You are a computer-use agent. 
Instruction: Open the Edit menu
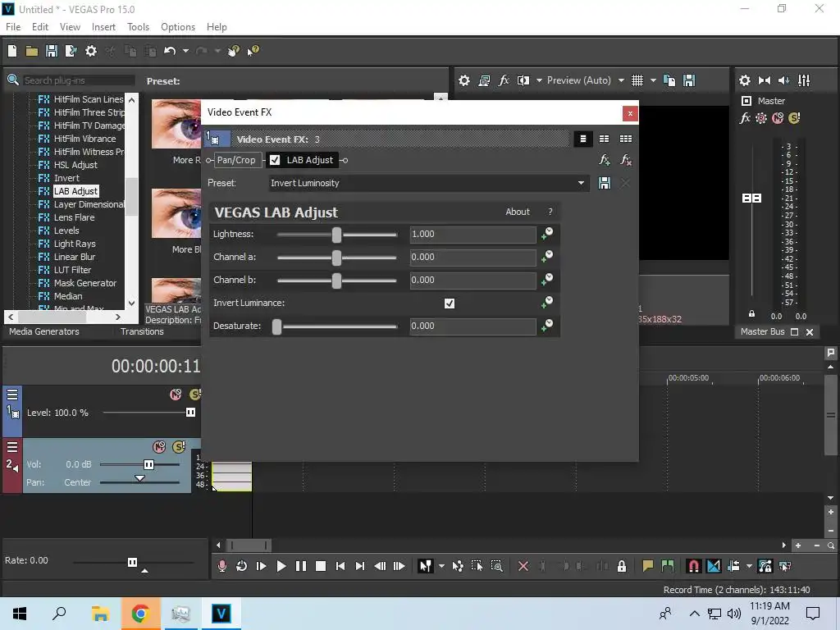coord(39,27)
